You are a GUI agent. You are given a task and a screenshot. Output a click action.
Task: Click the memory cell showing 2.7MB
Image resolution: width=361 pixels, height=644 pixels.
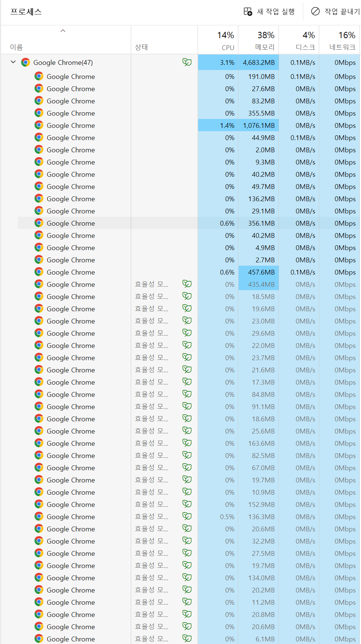pos(259,260)
